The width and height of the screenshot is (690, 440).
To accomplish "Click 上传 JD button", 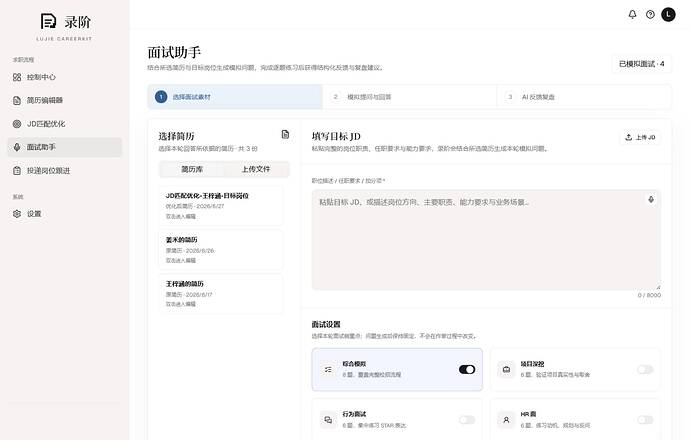I will [640, 137].
